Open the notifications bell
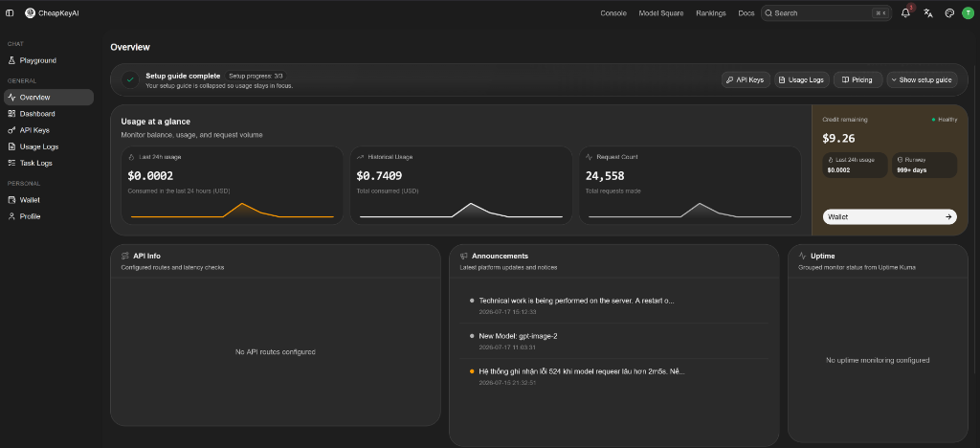Image resolution: width=980 pixels, height=448 pixels. [905, 13]
